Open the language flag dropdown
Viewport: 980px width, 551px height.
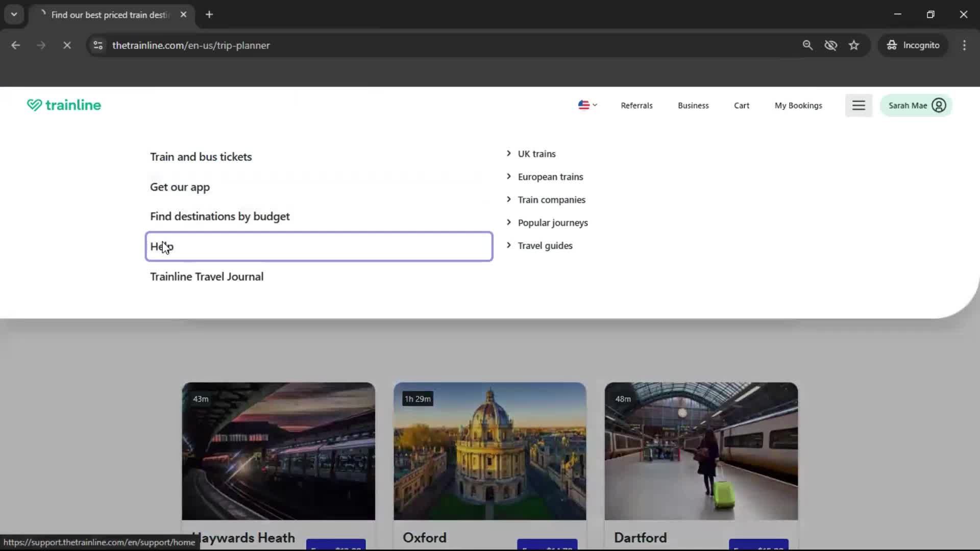[x=587, y=105]
